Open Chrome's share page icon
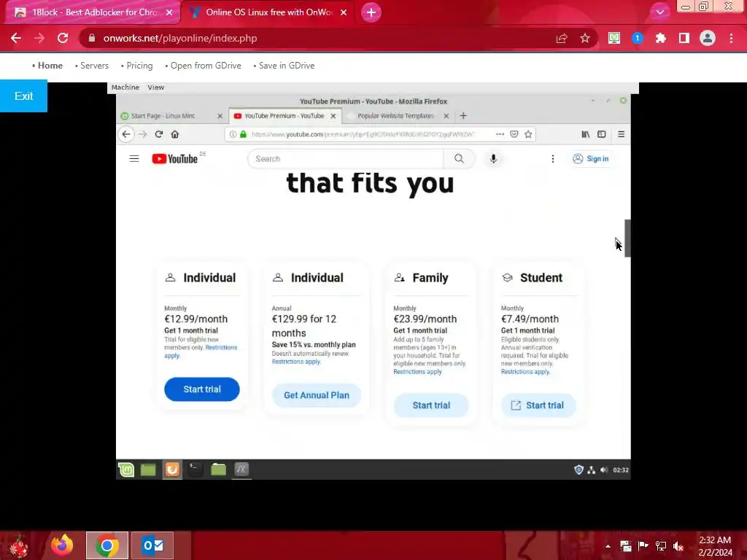The width and height of the screenshot is (747, 560). [562, 38]
